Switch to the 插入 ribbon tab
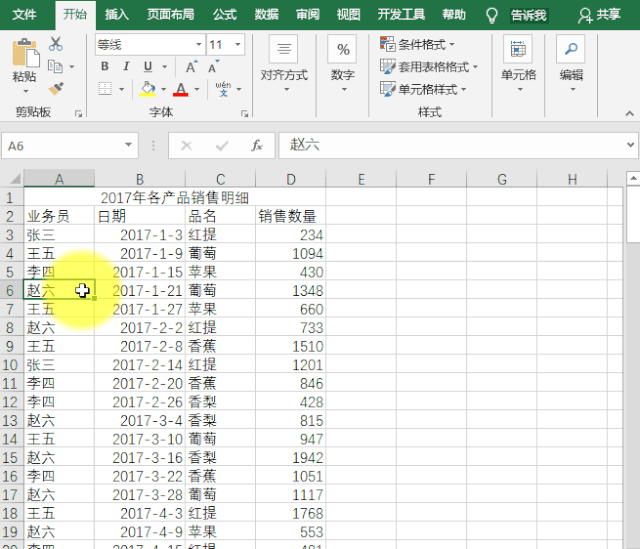This screenshot has width=640, height=549. [117, 15]
